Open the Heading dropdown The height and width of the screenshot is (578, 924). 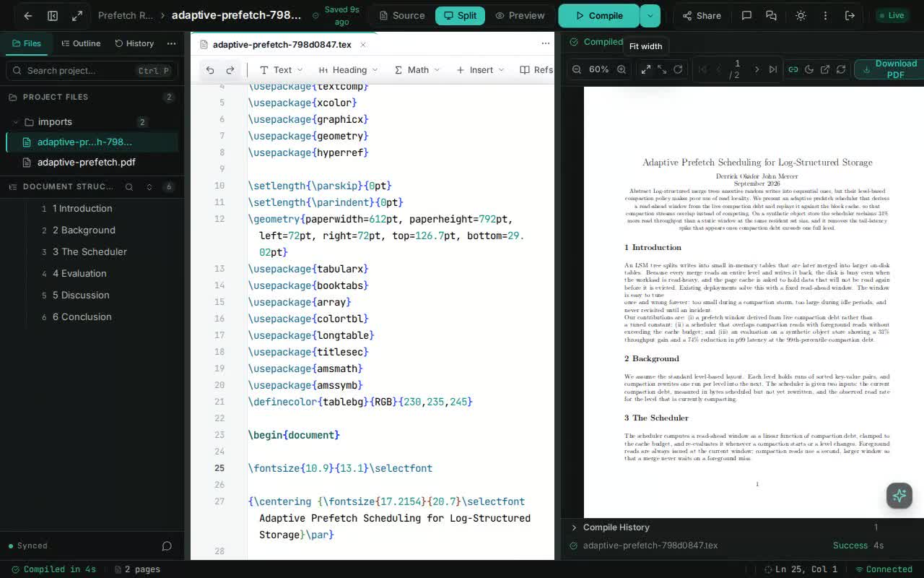pyautogui.click(x=349, y=70)
